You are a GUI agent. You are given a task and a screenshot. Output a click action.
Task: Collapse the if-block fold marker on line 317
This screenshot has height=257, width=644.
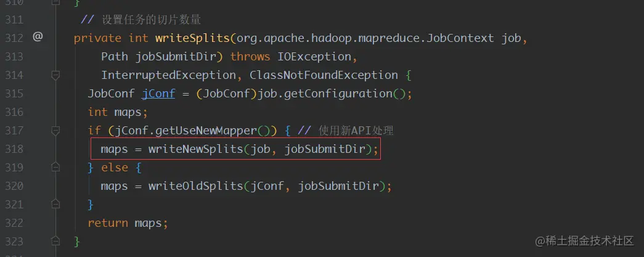(56, 131)
